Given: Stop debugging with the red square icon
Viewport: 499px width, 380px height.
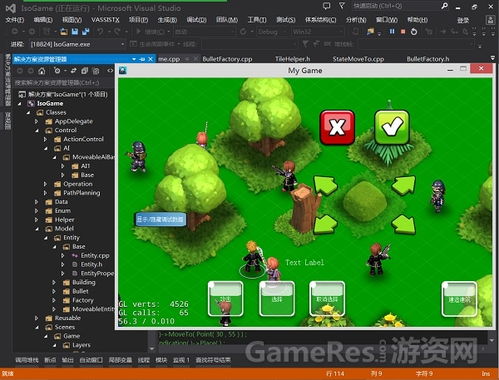Looking at the screenshot, I should [x=403, y=32].
